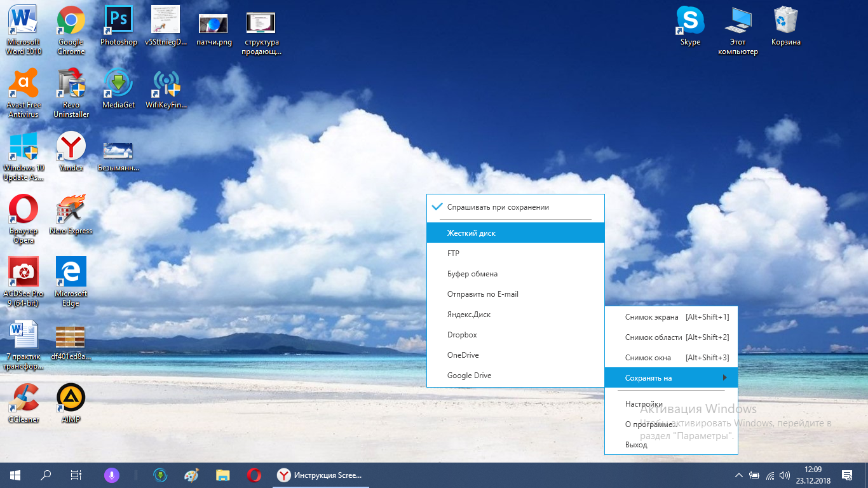Select the 7 практик трансфор document
Image resolution: width=868 pixels, height=488 pixels.
click(24, 345)
